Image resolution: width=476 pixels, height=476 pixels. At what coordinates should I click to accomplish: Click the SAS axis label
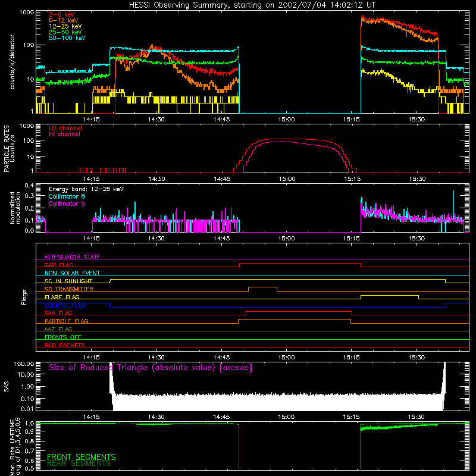7,387
